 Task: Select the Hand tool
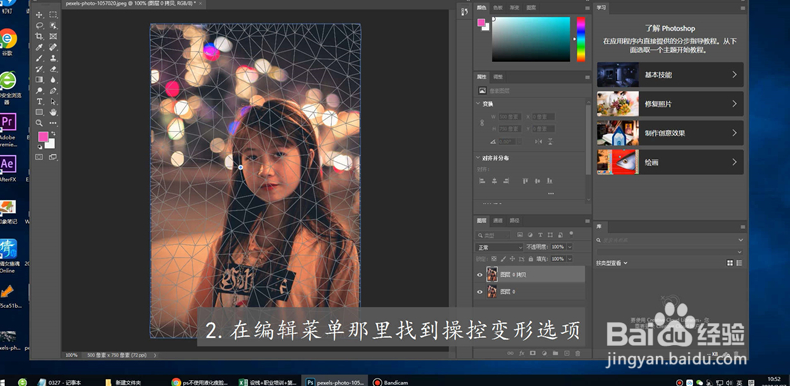click(x=53, y=112)
